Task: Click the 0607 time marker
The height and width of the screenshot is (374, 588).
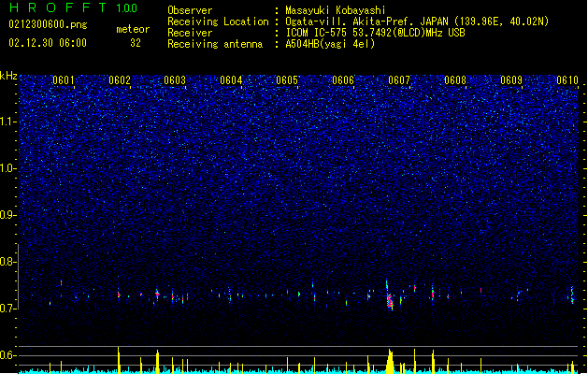Action: point(399,80)
